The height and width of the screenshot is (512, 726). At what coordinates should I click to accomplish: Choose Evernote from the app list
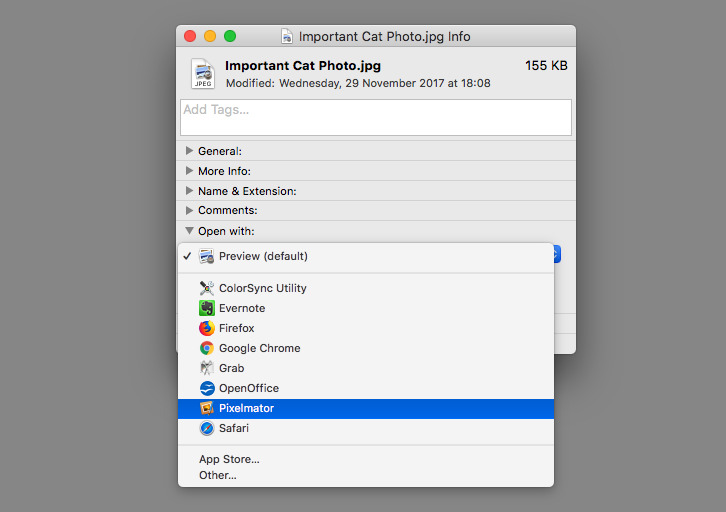tap(366, 308)
